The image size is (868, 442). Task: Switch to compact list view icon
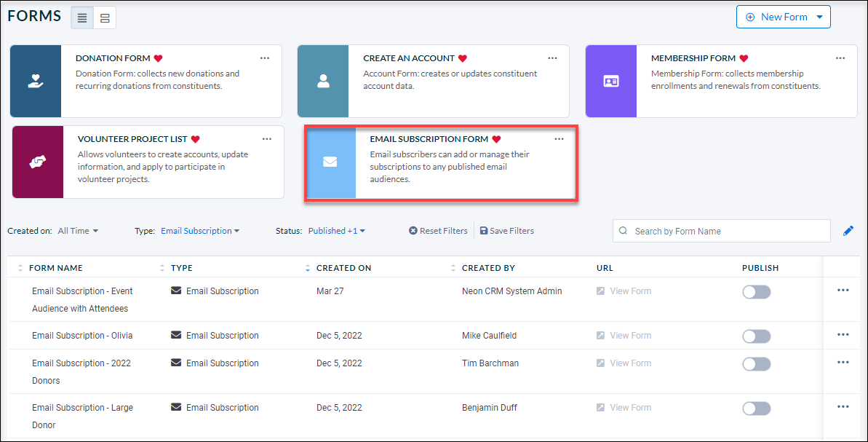click(82, 18)
